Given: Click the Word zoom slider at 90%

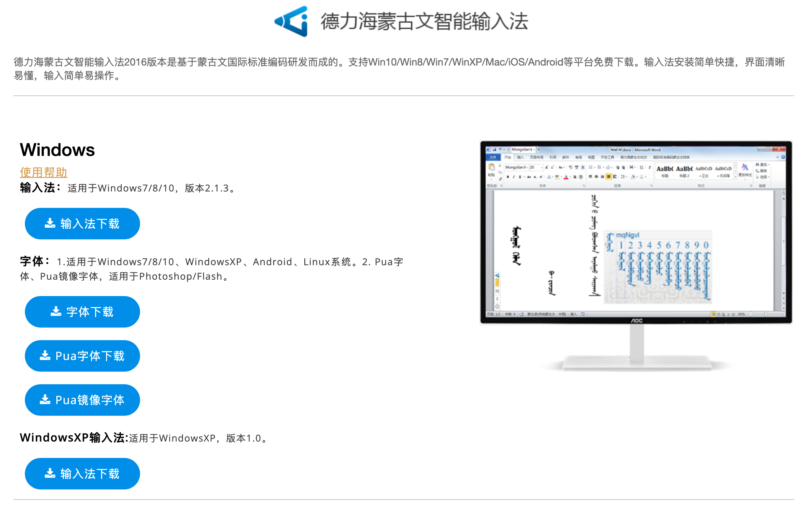Looking at the screenshot, I should coord(765,314).
